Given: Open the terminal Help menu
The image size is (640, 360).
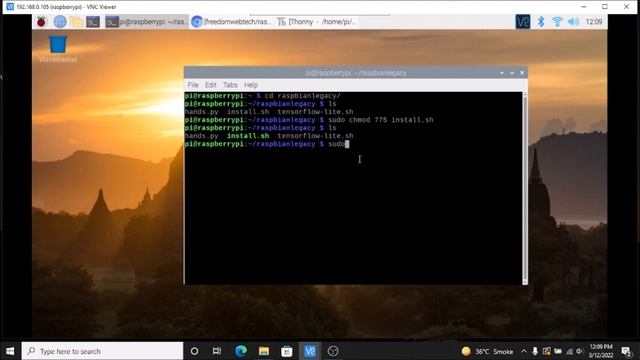Looking at the screenshot, I should [251, 85].
